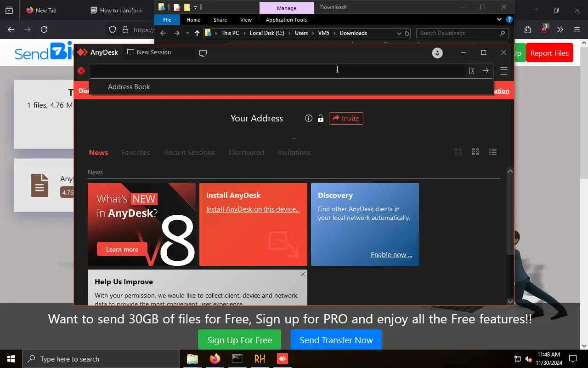588x368 pixels.
Task: Click the lock icon beside Your Address
Action: (321, 118)
